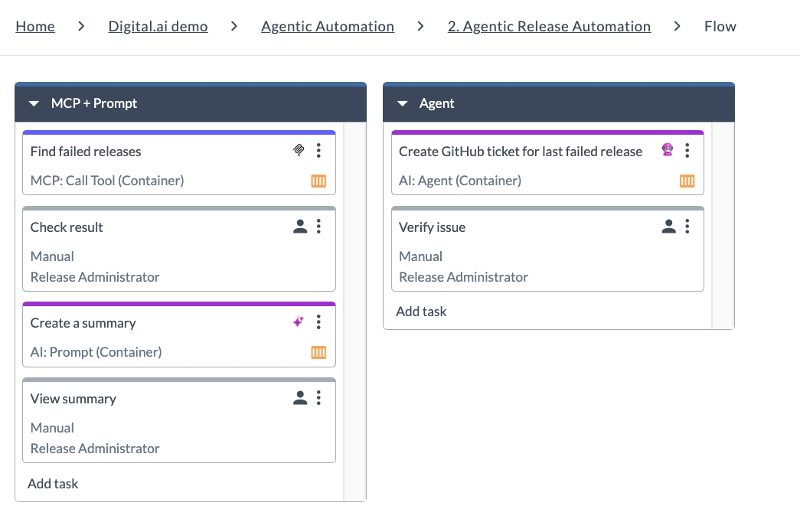This screenshot has height=532, width=800.
Task: Collapse the MCP + Prompt phase
Action: 34,103
